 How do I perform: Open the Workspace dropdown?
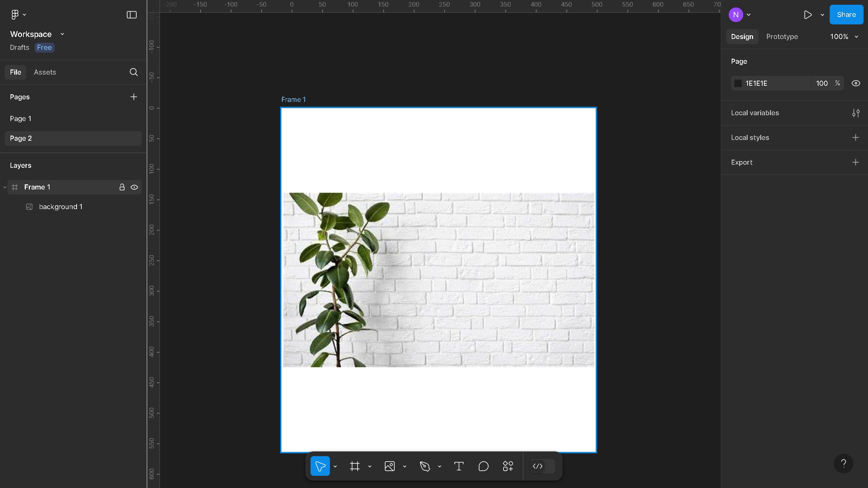click(x=62, y=34)
